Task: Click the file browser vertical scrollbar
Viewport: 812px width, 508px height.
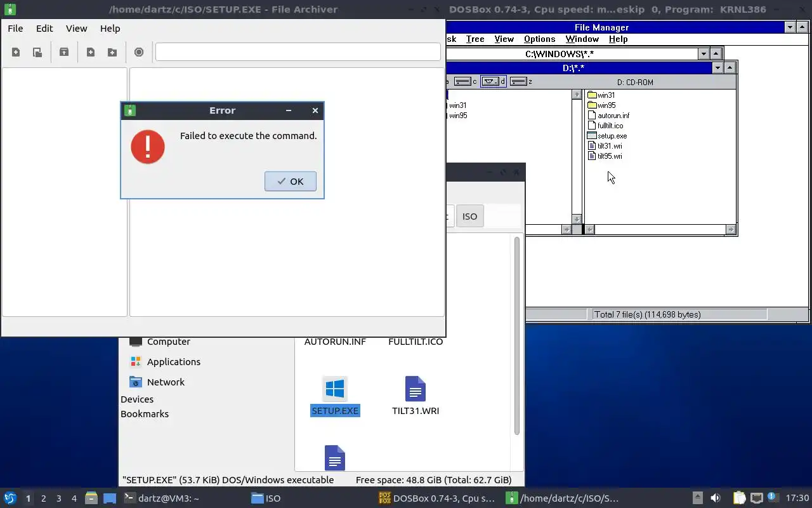Action: click(x=517, y=337)
